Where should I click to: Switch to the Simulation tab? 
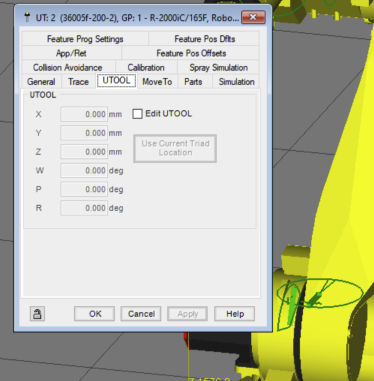click(236, 82)
